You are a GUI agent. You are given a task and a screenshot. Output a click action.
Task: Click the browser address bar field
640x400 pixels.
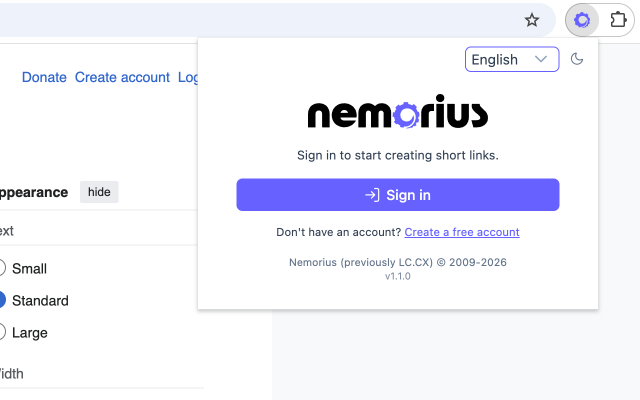click(x=261, y=20)
